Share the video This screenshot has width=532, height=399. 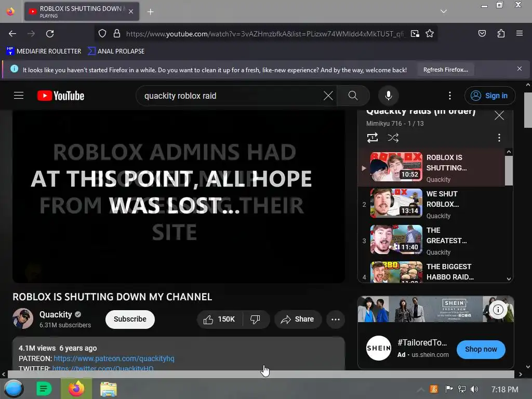point(298,320)
